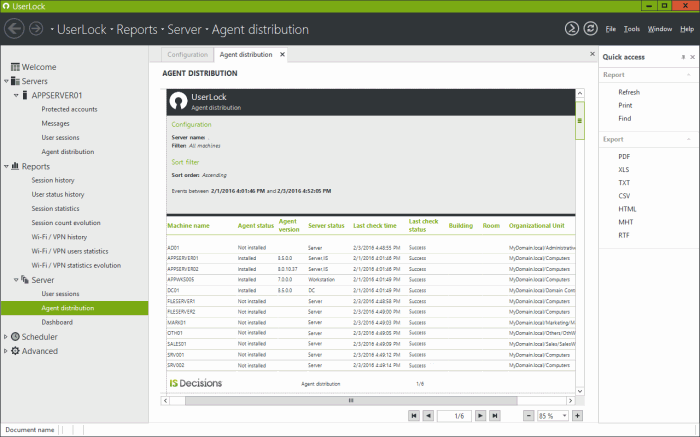Close the Agent distribution tab
This screenshot has height=437, width=700.
[x=282, y=54]
